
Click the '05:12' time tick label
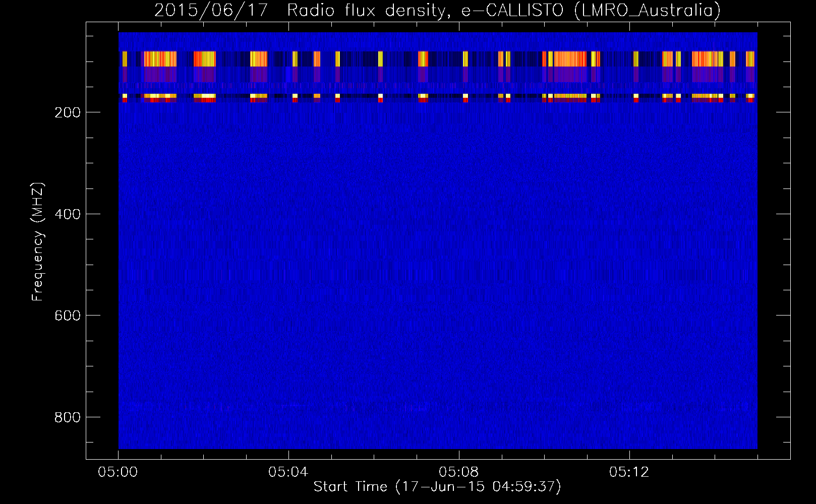coord(629,472)
